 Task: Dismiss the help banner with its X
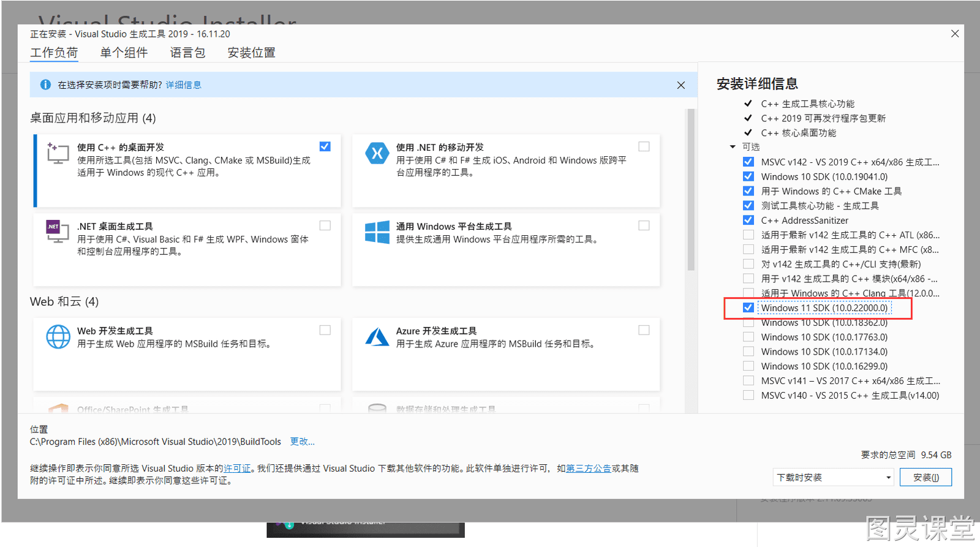point(681,85)
